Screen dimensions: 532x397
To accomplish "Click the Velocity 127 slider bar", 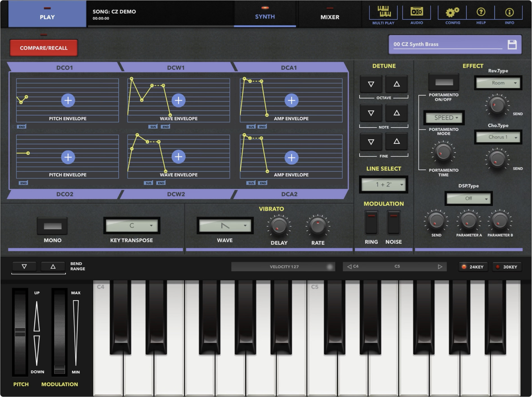I will tap(283, 267).
